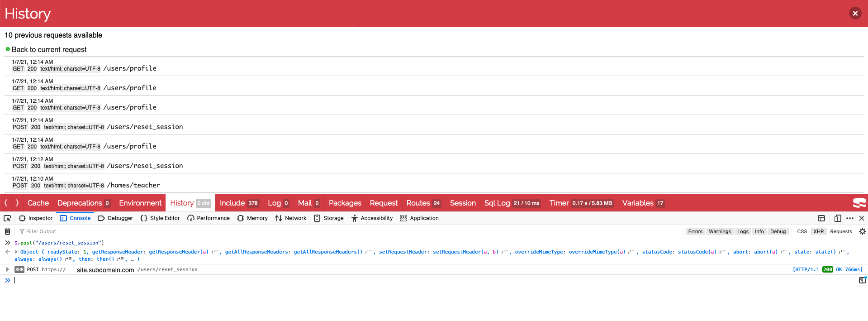Open the Request panel
868x321 pixels.
[x=384, y=203]
